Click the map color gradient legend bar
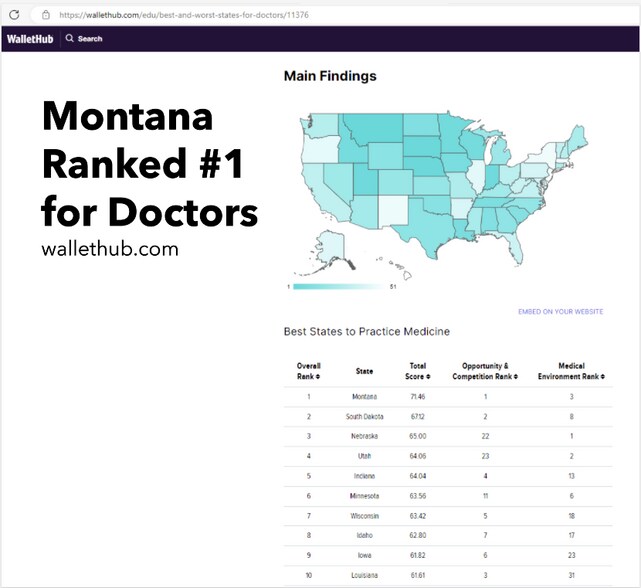The height and width of the screenshot is (588, 641). (x=335, y=286)
